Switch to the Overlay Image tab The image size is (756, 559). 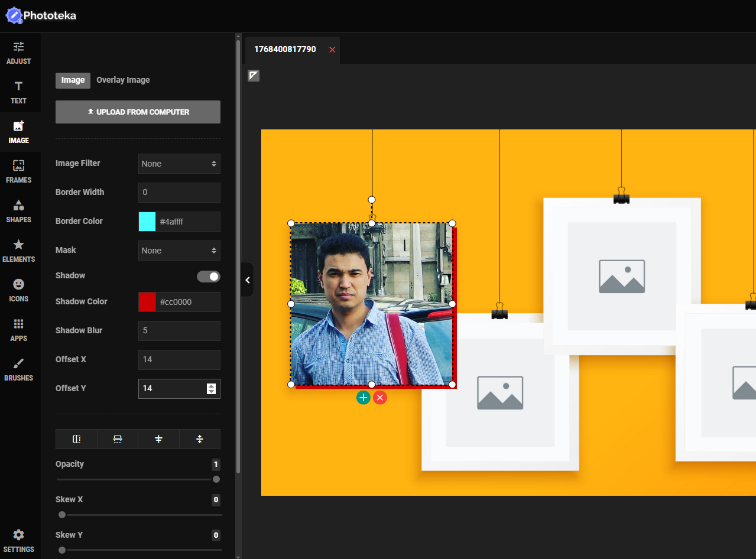123,80
